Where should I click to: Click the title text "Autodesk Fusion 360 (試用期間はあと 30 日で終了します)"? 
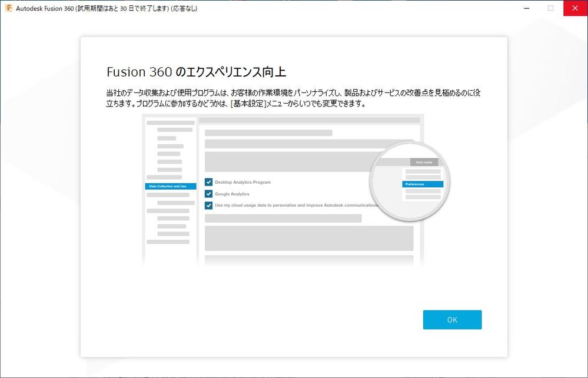[92, 8]
